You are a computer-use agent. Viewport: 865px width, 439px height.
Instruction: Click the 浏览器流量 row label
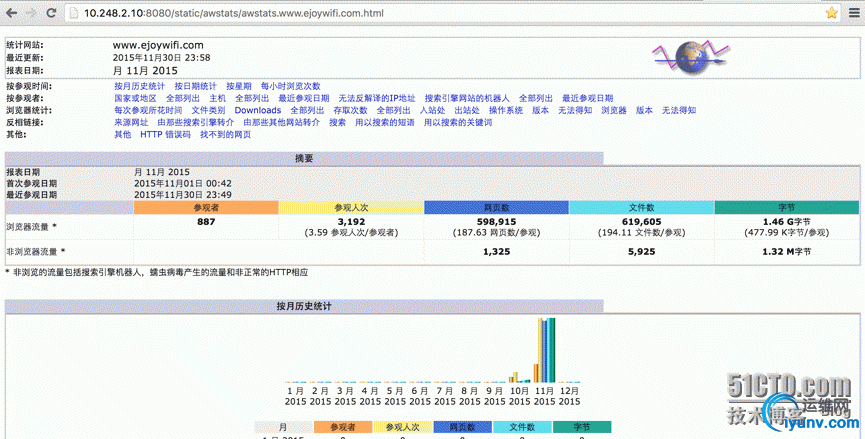(31, 227)
